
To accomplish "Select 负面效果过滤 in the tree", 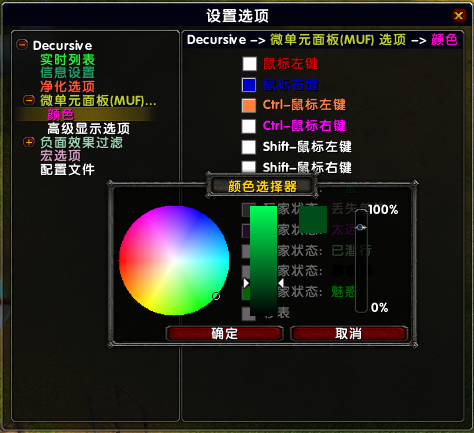I will coord(82,142).
